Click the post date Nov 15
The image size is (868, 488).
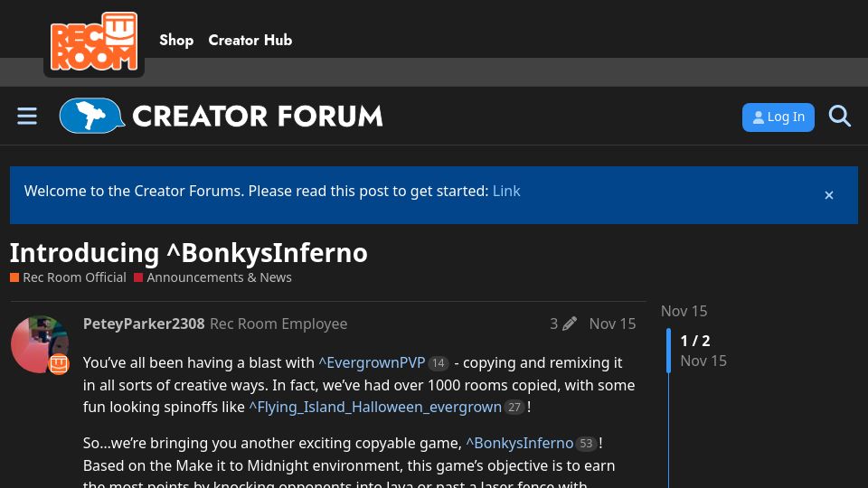point(612,324)
